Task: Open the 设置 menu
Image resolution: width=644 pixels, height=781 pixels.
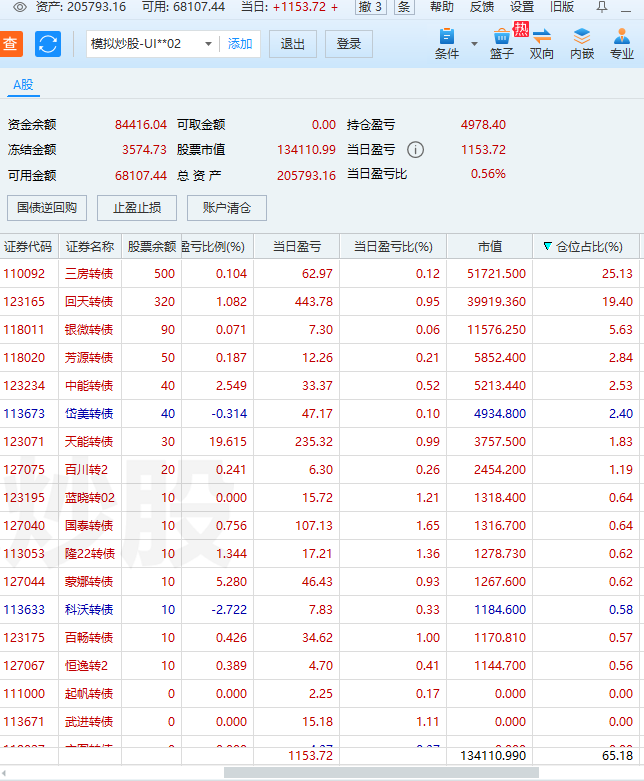Action: point(522,7)
